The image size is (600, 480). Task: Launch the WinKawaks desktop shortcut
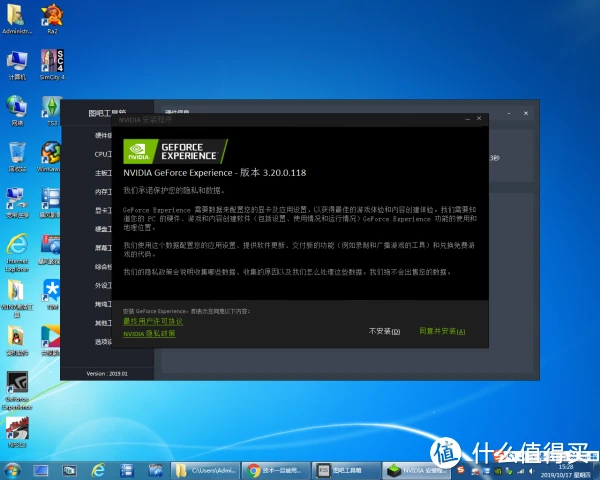[x=49, y=157]
